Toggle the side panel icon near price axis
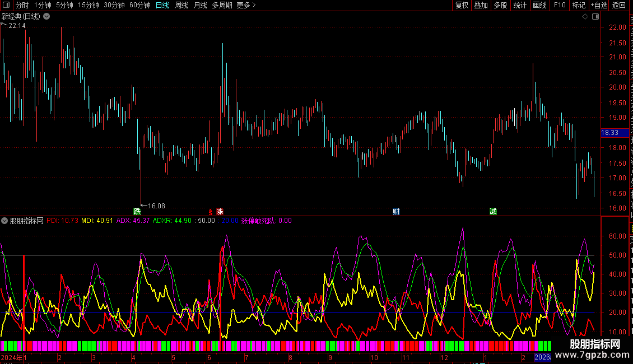 click(x=595, y=17)
